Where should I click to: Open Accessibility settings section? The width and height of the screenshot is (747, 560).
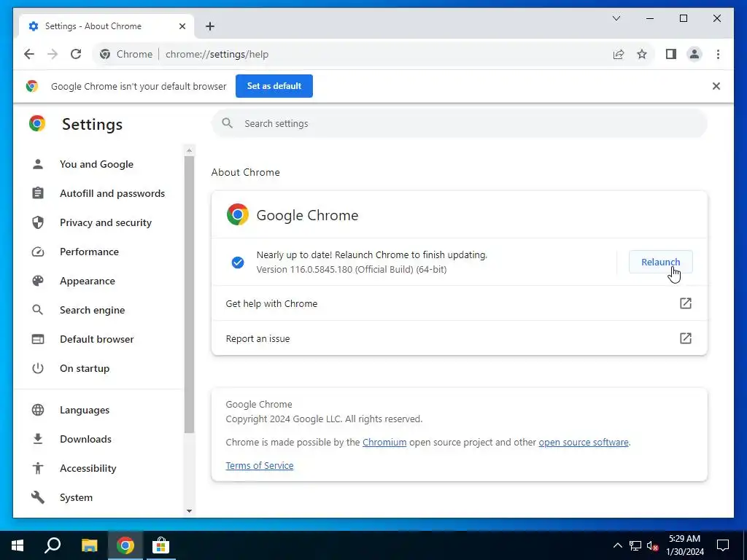tap(88, 468)
